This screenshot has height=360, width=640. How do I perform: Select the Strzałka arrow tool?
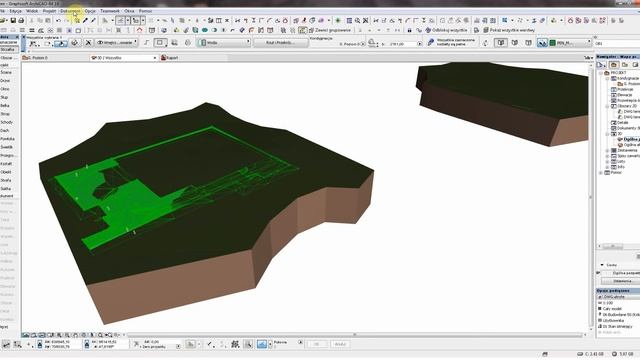[x=7, y=49]
